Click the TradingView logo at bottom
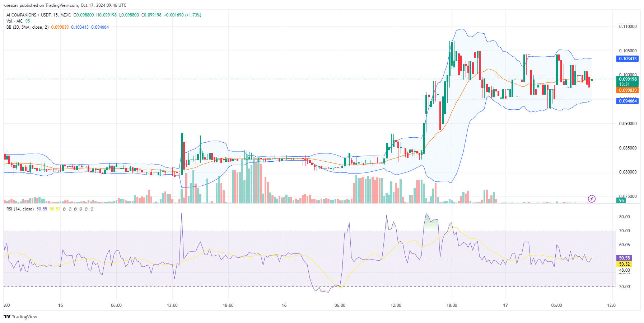644x323 pixels. 20,317
